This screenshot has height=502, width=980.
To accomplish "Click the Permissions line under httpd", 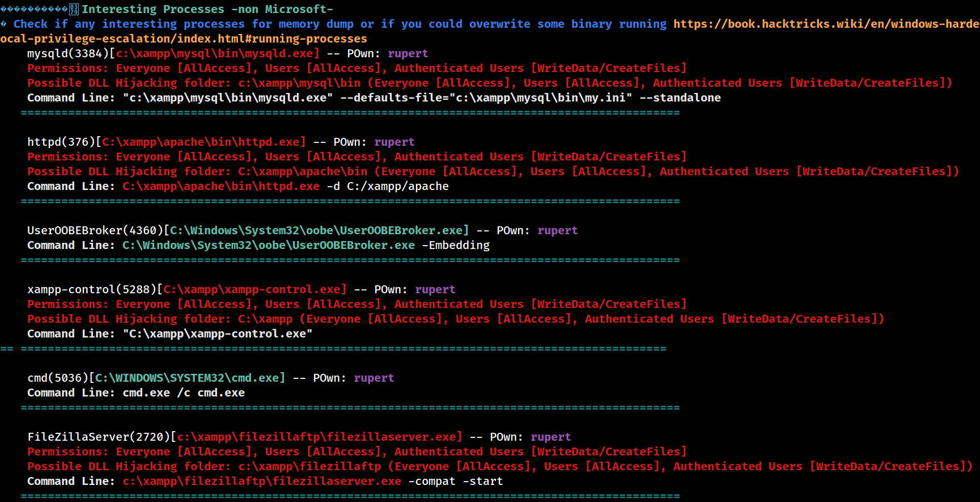I will [x=357, y=157].
